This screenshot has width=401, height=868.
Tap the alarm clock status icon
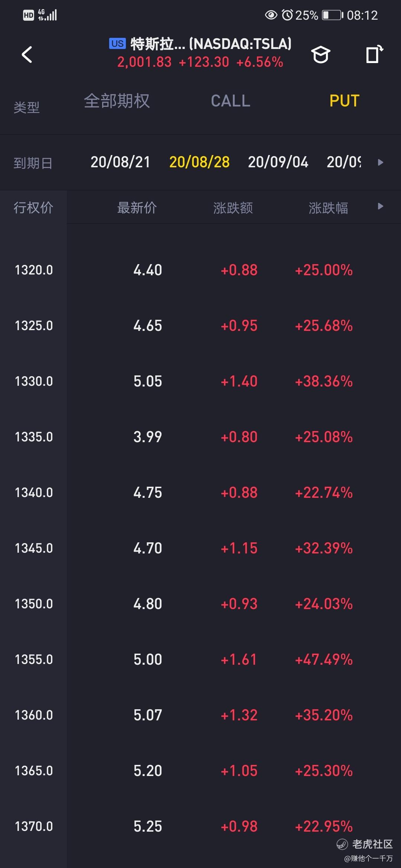click(287, 15)
